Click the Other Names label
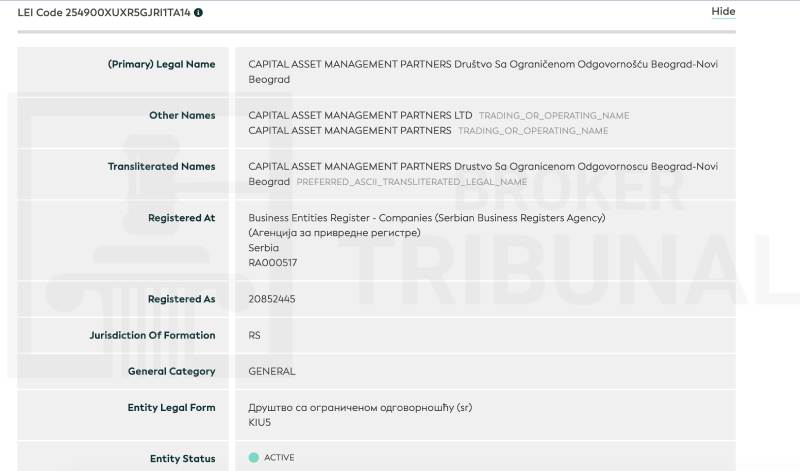Screen dimensions: 800x471 coord(182,115)
